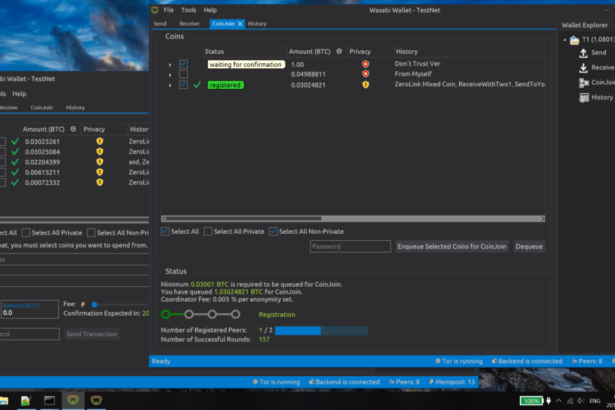The image size is (615, 410).
Task: Expand the 0.04988811 coin row
Action: click(x=170, y=75)
